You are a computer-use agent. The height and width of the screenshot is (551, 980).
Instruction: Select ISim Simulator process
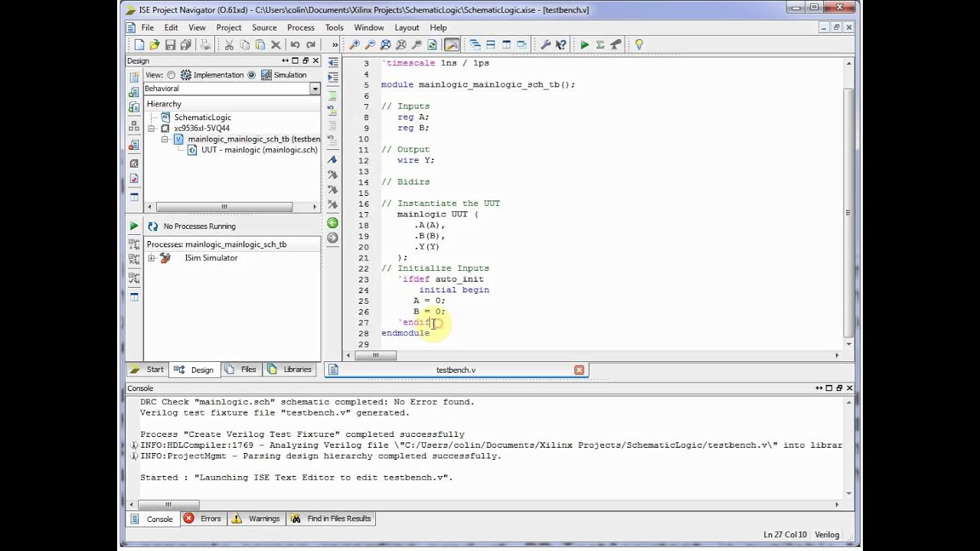(x=211, y=258)
